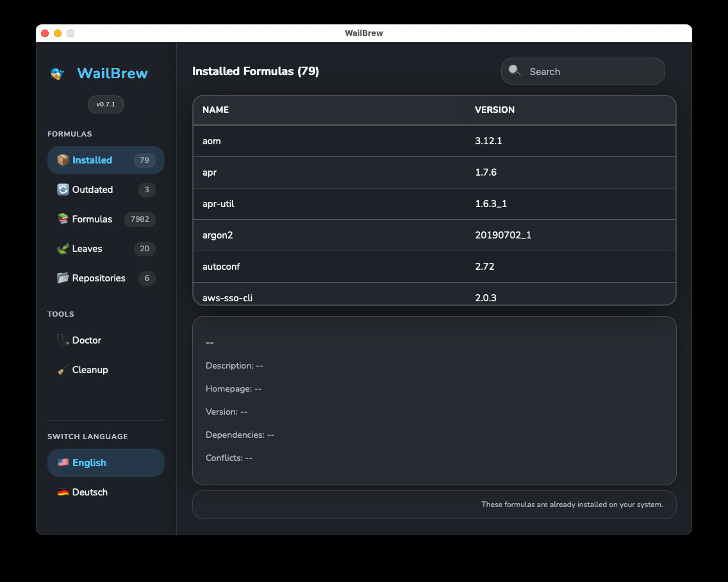Minimize the WailBrew window
The height and width of the screenshot is (582, 728).
[x=58, y=33]
